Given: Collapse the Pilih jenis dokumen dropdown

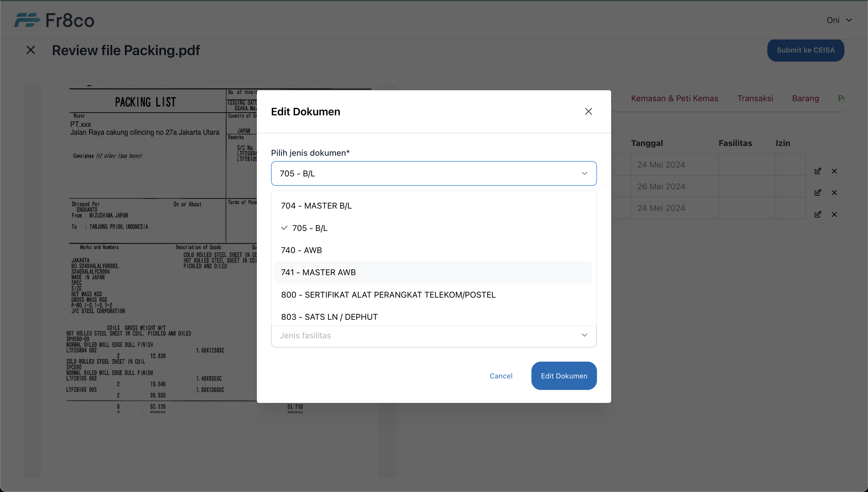Looking at the screenshot, I should click(584, 173).
